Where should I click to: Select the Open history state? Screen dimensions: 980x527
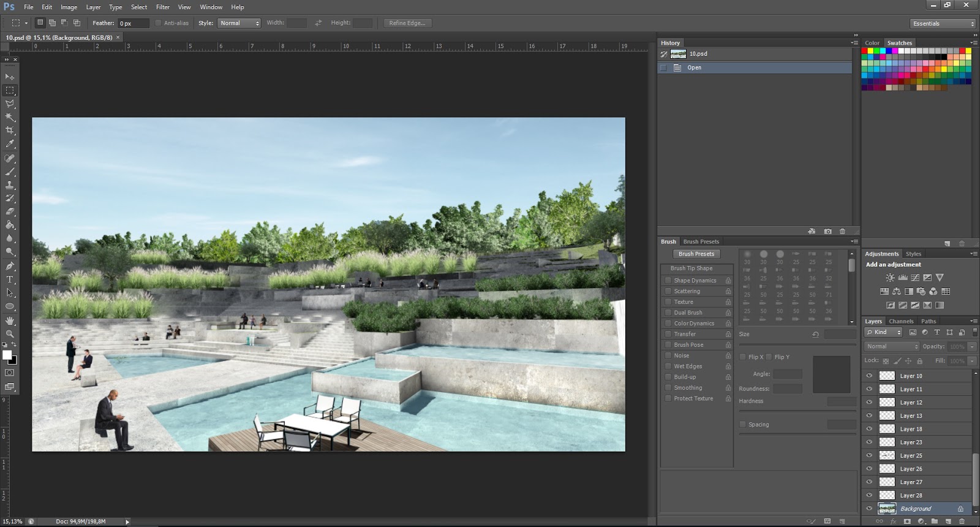point(755,67)
